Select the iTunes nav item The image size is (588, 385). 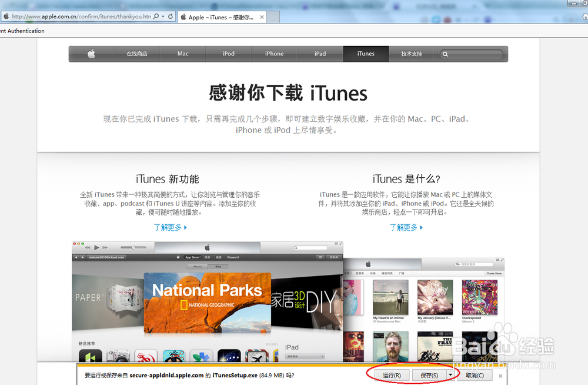click(366, 54)
